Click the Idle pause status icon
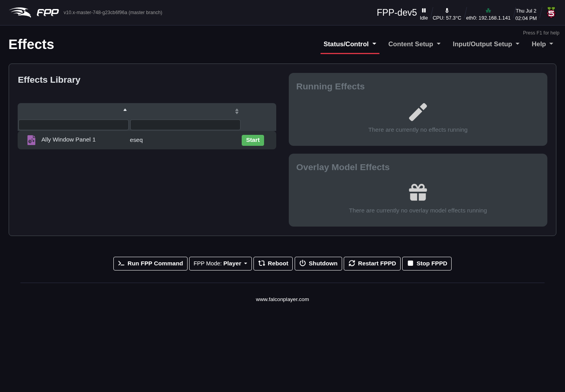The image size is (565, 392). 424,11
